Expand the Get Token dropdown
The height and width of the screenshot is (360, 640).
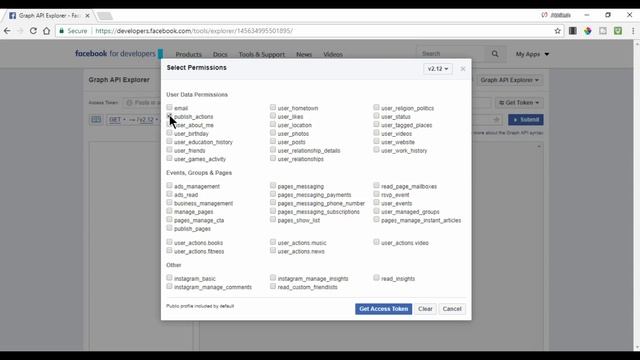tap(519, 102)
